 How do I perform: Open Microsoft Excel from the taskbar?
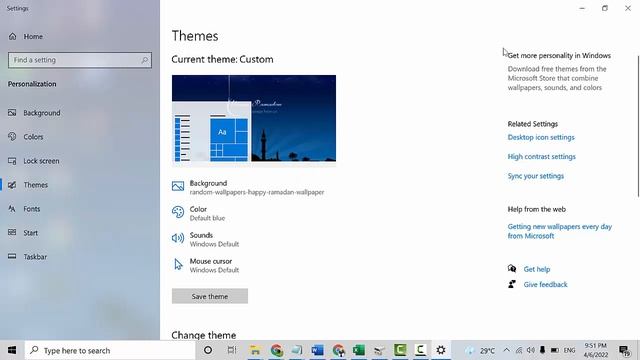pos(359,350)
